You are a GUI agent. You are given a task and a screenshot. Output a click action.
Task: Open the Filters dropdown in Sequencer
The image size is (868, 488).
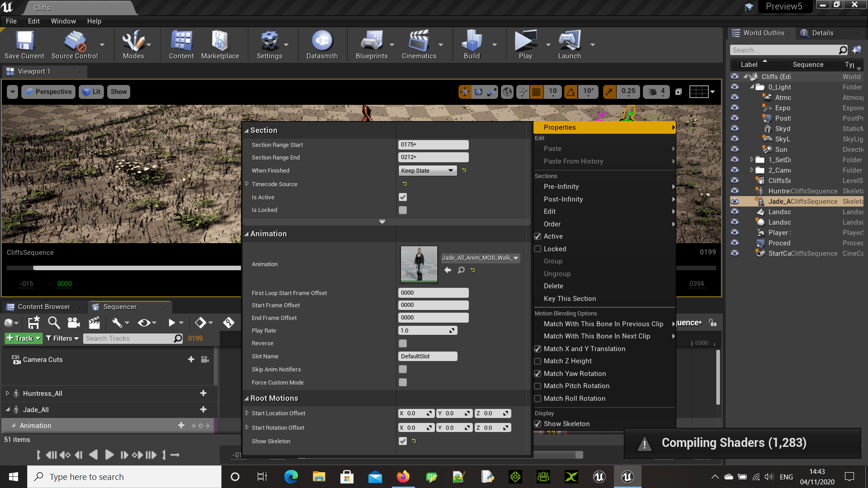tap(62, 338)
